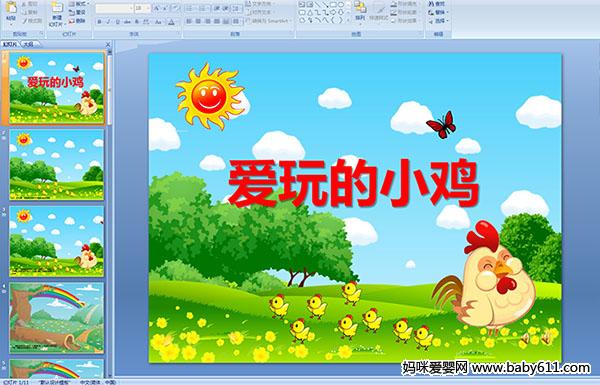Image resolution: width=600 pixels, height=385 pixels.
Task: Select the oval shape in the shapes gallery
Action: click(341, 5)
